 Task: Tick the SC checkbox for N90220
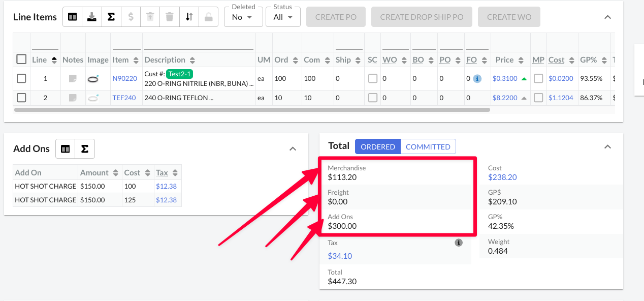coord(373,79)
